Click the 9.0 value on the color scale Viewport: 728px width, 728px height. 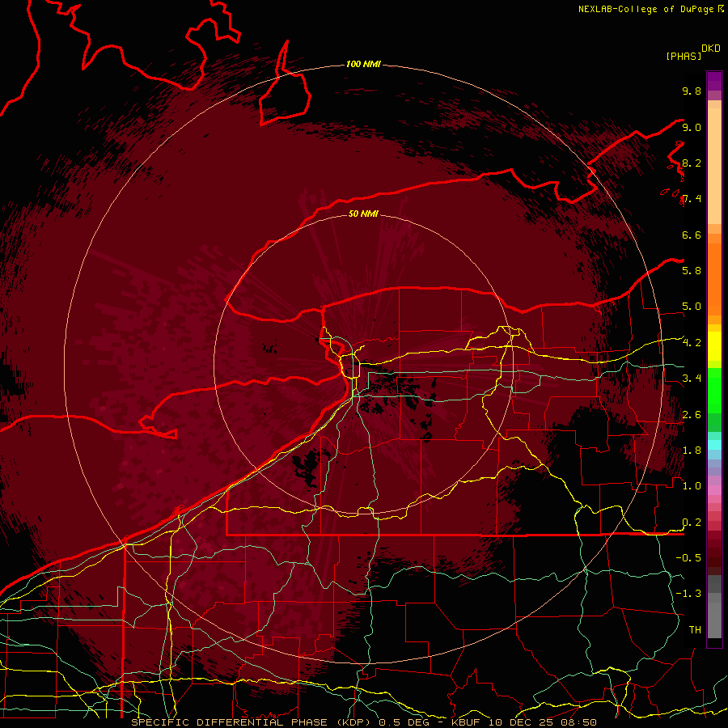pyautogui.click(x=692, y=128)
